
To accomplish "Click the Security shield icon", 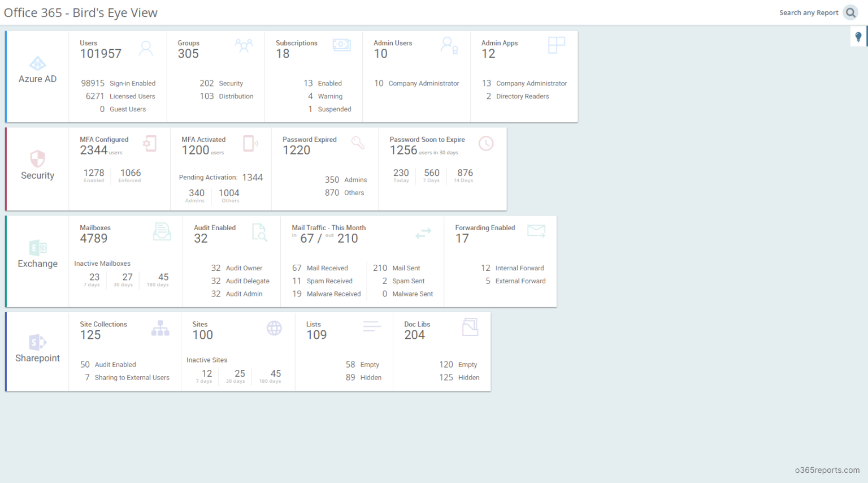I will pyautogui.click(x=38, y=158).
